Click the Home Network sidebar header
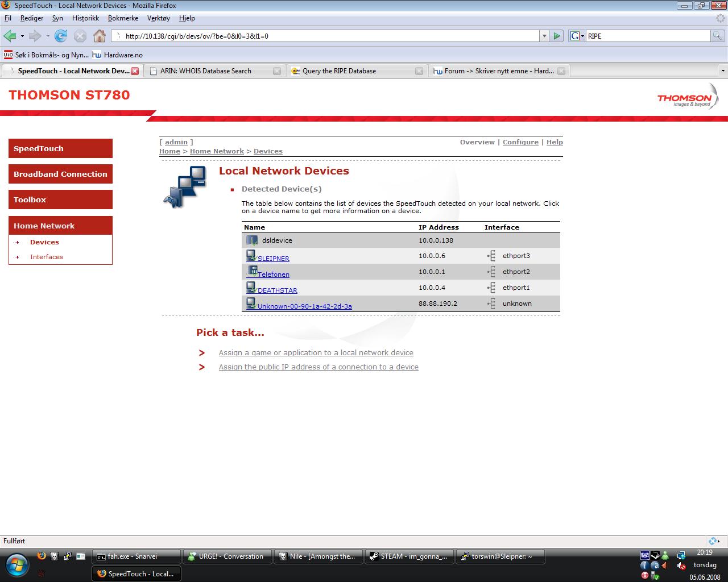 (60, 226)
